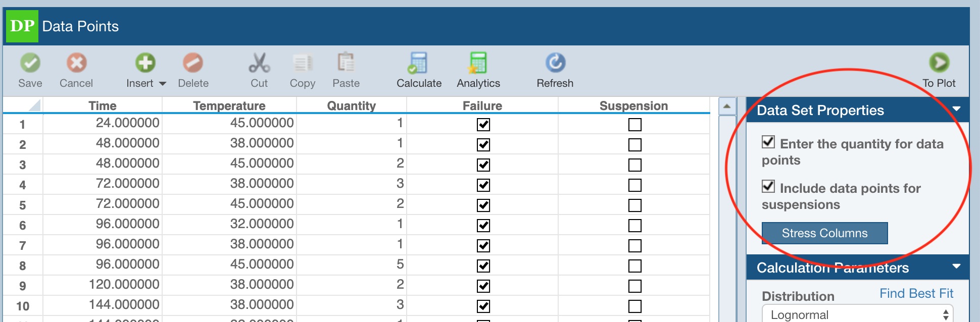Uncheck Failure checkbox in row 1
This screenshot has width=980, height=322.
(x=483, y=125)
